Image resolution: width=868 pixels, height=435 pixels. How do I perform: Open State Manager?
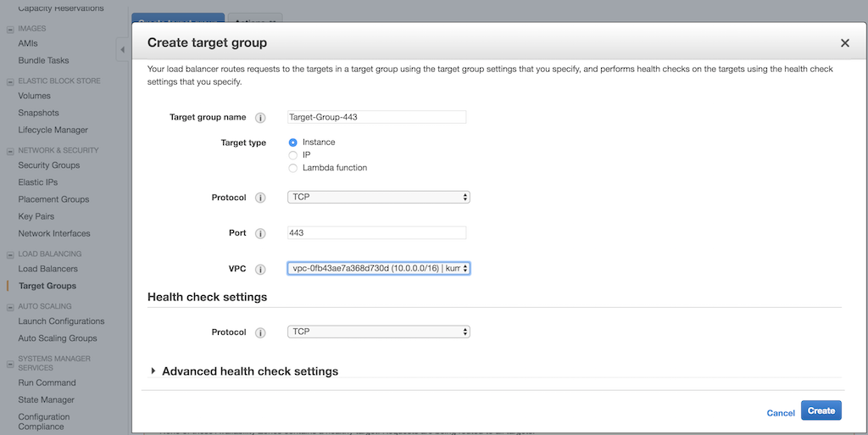[x=46, y=399]
